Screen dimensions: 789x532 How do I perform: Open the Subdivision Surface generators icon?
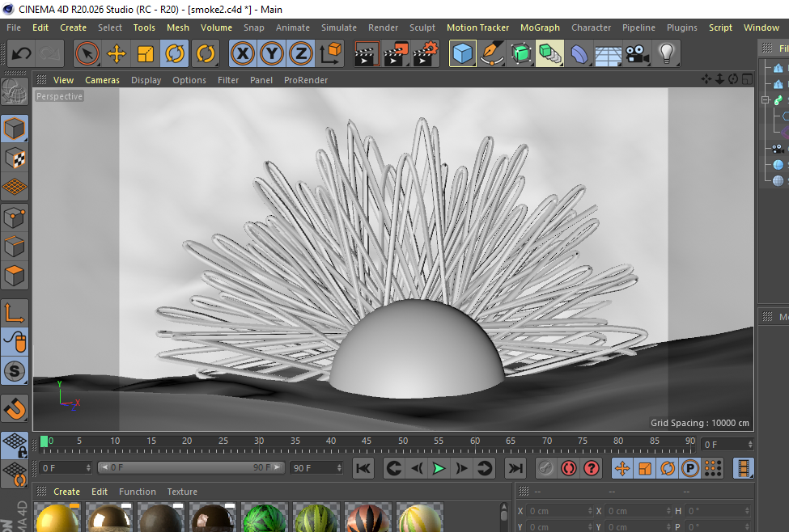click(521, 53)
